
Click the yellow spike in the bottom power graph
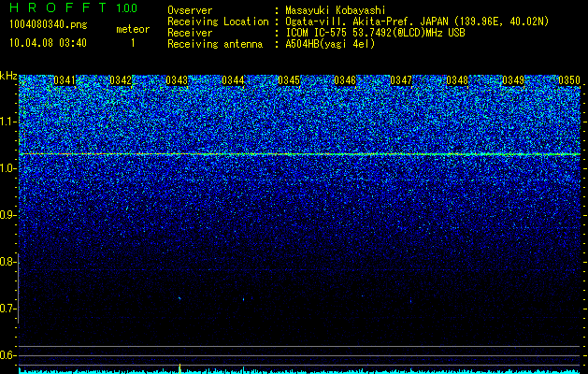tap(180, 368)
